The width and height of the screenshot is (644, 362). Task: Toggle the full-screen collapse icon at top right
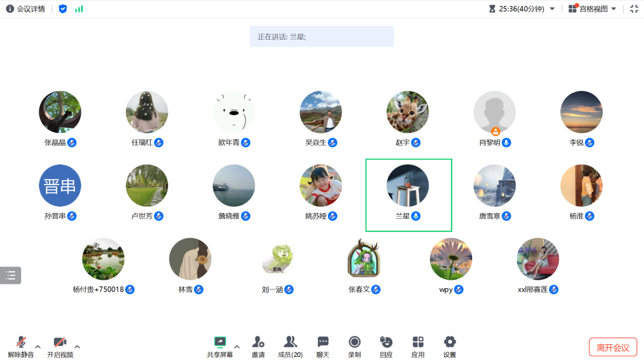pos(634,9)
